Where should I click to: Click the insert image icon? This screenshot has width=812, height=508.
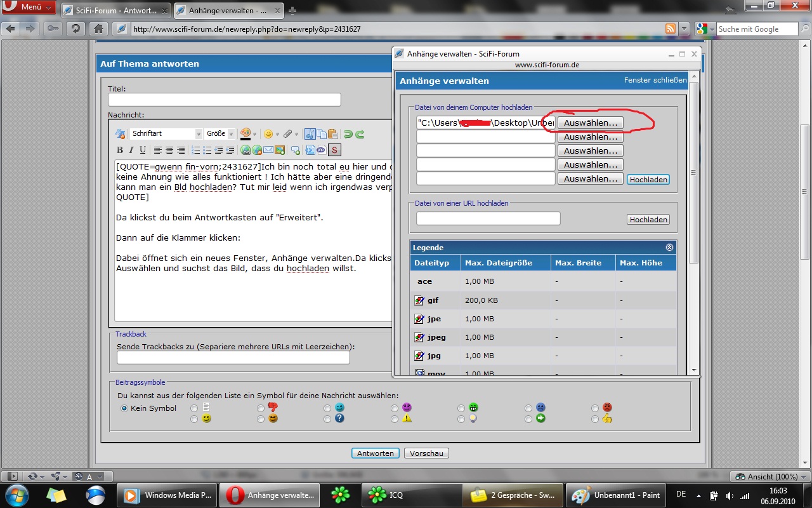pyautogui.click(x=279, y=150)
